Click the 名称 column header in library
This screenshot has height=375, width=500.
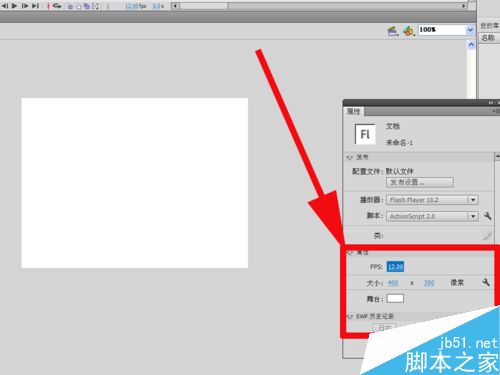click(488, 38)
